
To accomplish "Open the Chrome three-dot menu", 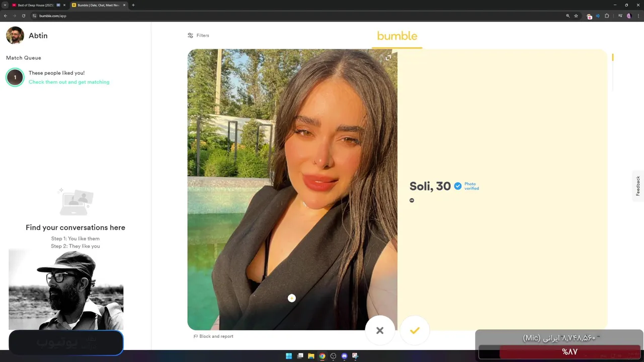I will point(638,16).
